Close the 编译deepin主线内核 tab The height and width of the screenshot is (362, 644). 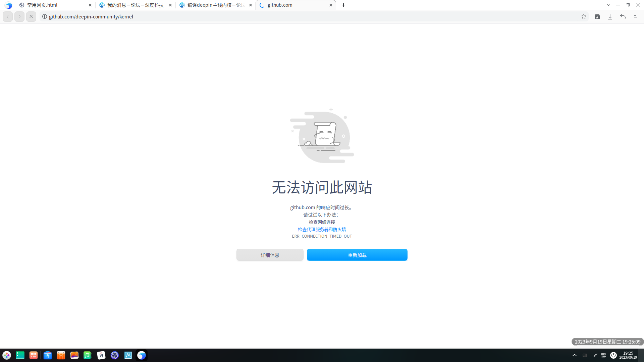pyautogui.click(x=251, y=5)
